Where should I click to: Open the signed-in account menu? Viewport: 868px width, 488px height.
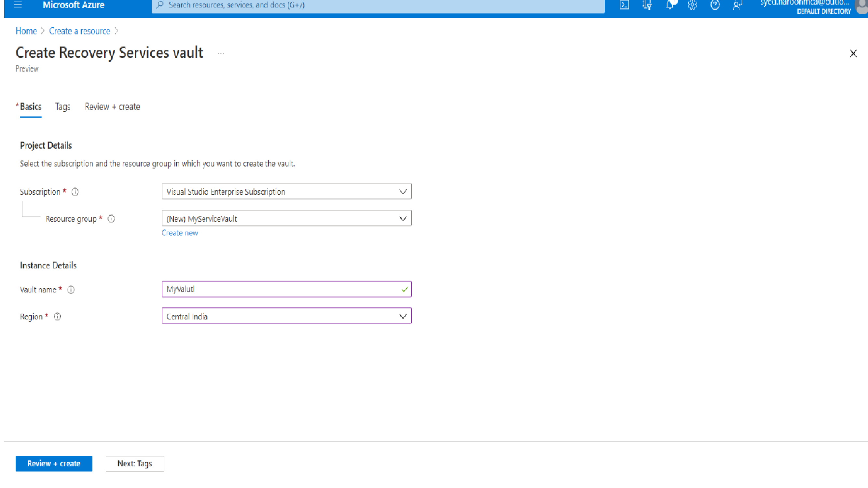(813, 7)
